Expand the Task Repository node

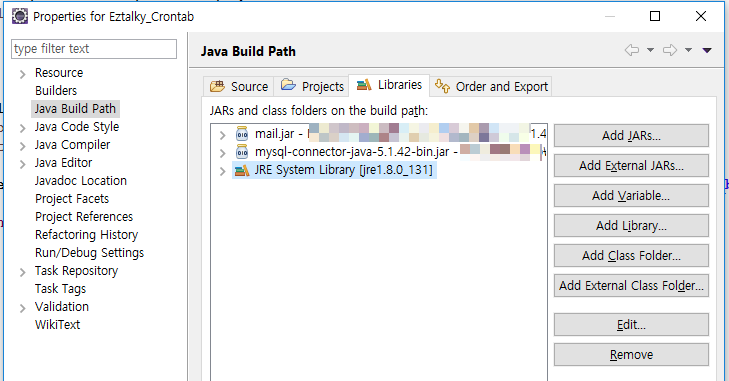22,273
